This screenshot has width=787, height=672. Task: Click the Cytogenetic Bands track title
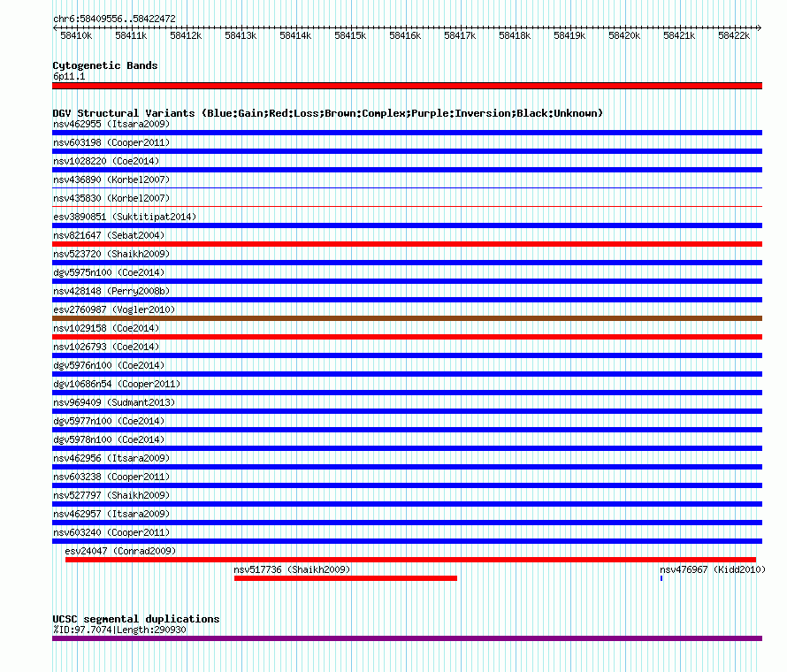[105, 65]
